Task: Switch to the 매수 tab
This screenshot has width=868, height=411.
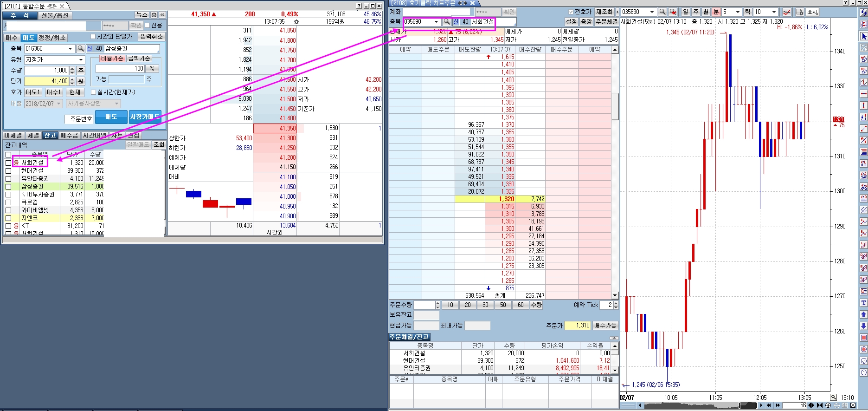Action: (x=12, y=38)
